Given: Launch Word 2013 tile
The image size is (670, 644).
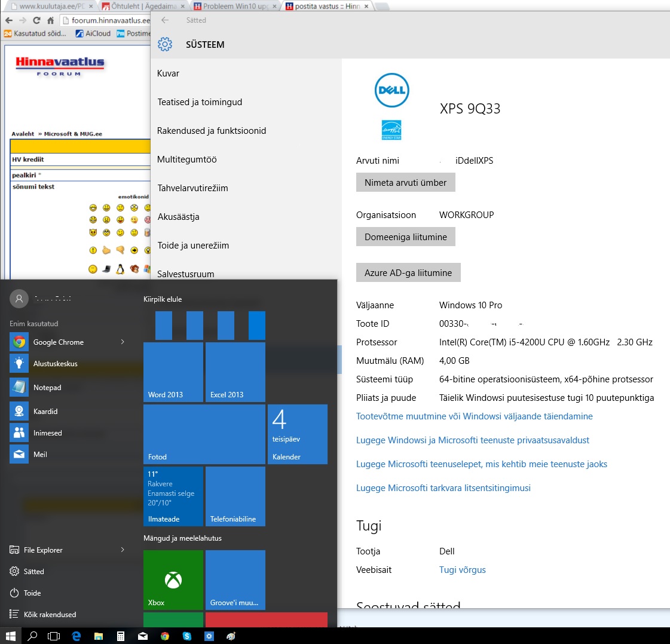Looking at the screenshot, I should point(173,372).
